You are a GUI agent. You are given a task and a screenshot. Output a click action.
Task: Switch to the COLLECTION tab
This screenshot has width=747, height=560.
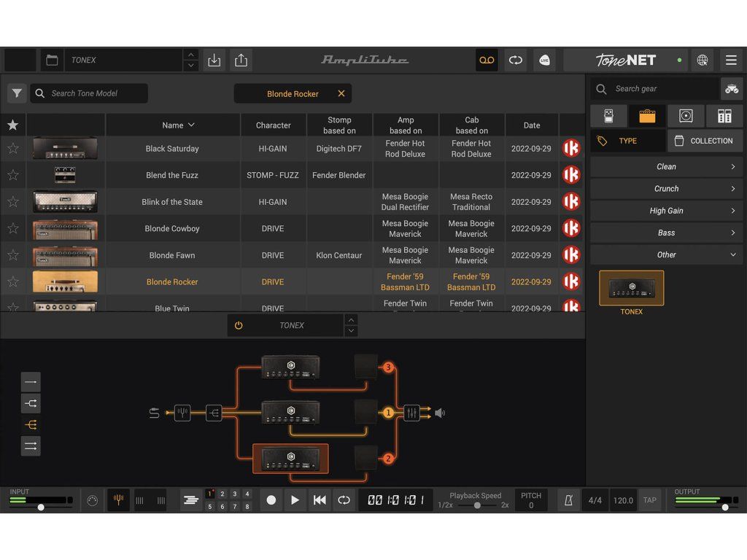click(705, 141)
